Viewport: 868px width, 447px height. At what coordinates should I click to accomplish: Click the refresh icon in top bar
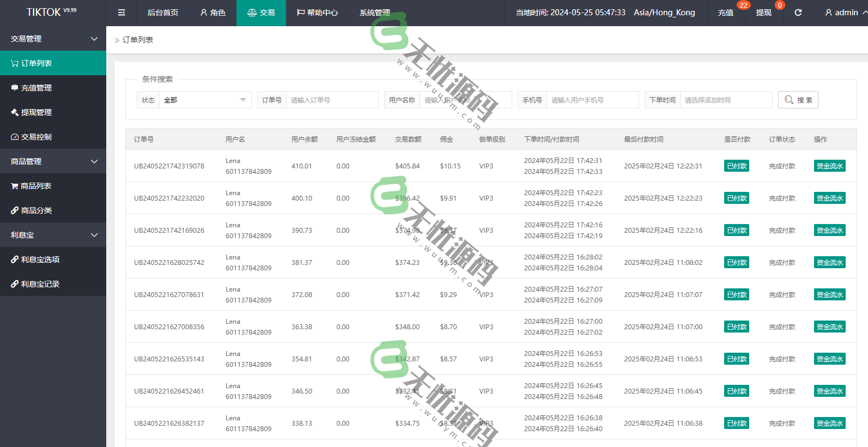(x=798, y=13)
